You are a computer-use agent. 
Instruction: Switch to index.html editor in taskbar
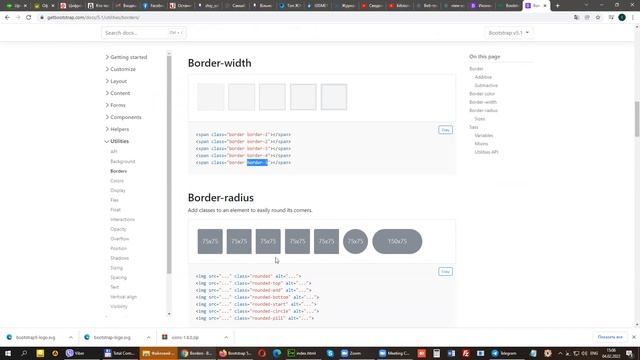[x=303, y=353]
